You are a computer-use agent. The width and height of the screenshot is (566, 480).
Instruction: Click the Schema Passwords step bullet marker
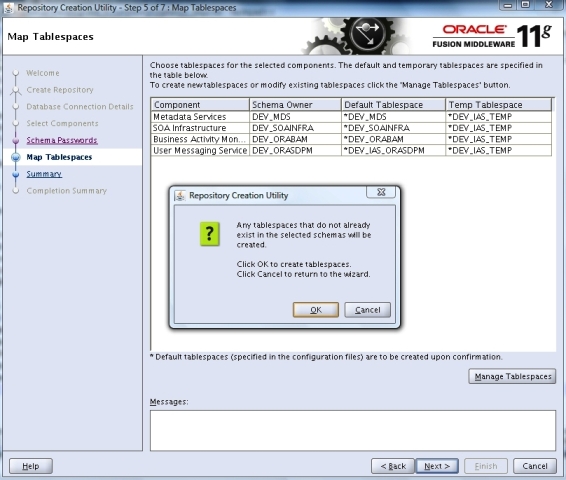click(x=16, y=140)
